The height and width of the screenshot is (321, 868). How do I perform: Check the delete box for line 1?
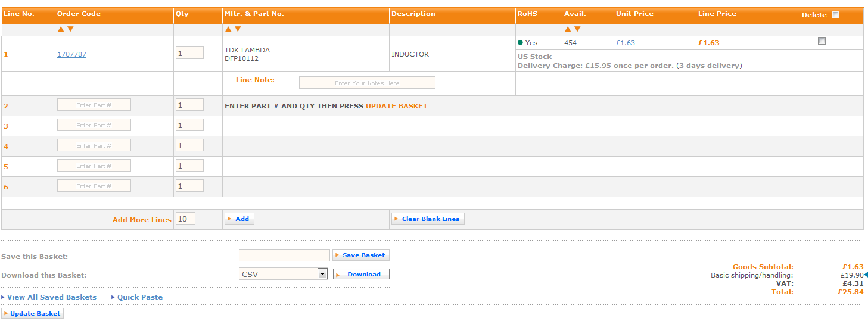click(822, 41)
